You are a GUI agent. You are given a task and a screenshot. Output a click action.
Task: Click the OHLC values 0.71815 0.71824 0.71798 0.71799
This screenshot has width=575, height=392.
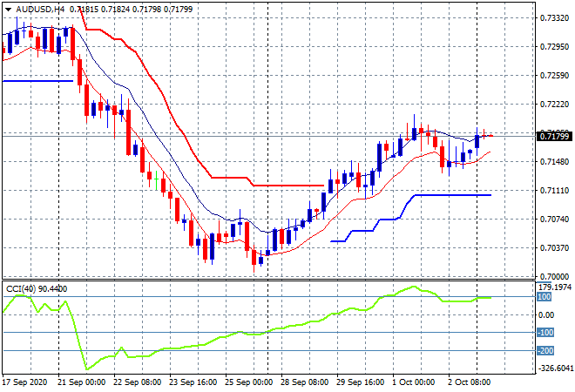[x=131, y=10]
